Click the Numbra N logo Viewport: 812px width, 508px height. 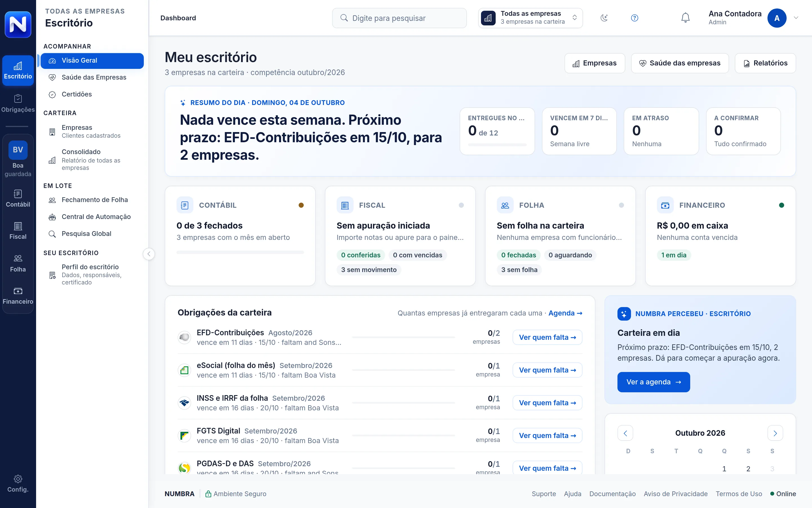[x=18, y=24]
